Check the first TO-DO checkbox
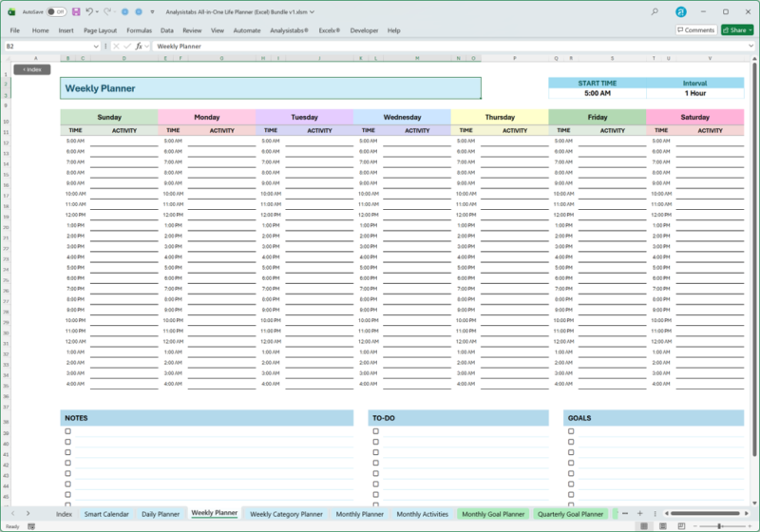 pos(375,431)
